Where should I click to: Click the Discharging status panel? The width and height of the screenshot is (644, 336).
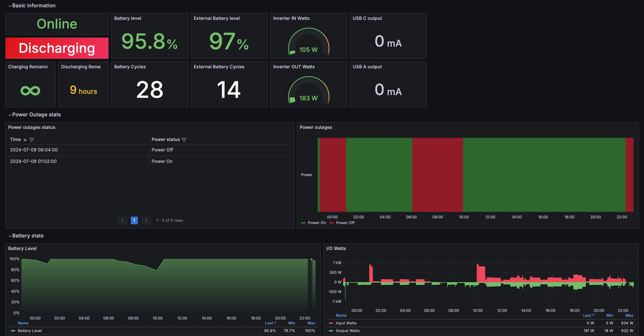click(x=57, y=48)
